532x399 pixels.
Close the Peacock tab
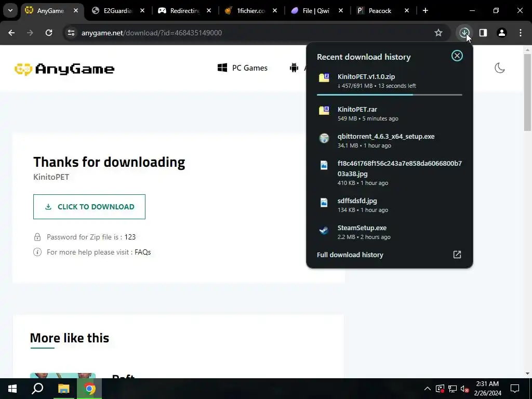click(x=407, y=10)
